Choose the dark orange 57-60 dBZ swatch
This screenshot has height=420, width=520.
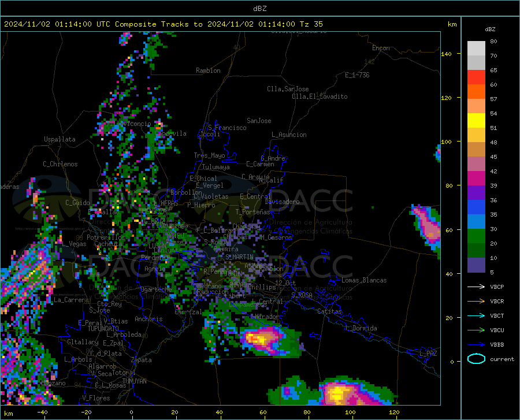tap(476, 92)
